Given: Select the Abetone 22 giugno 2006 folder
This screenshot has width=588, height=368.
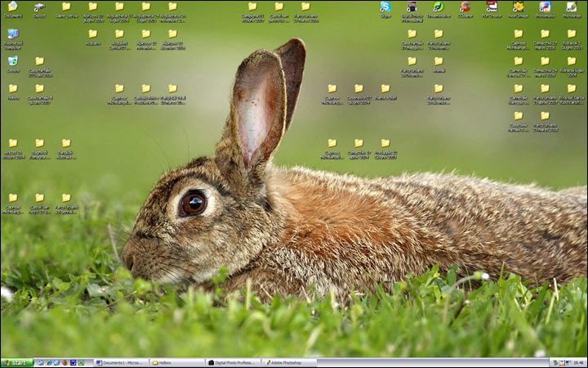Looking at the screenshot, I should coord(92,11).
